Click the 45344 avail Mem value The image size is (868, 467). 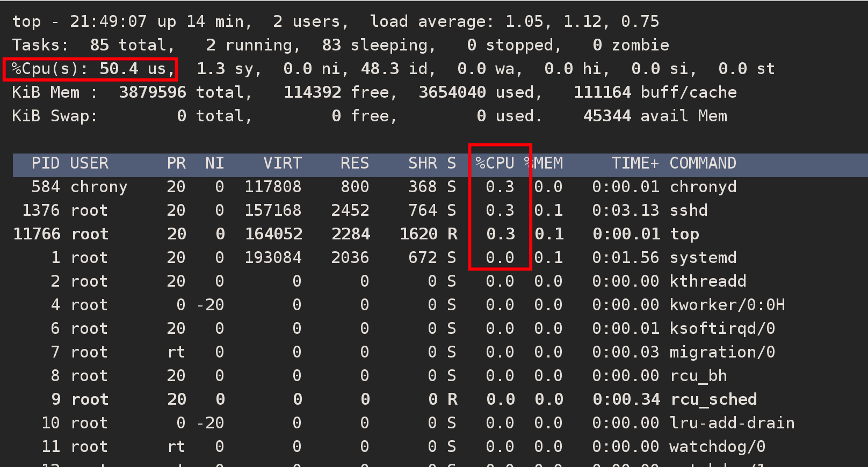click(x=607, y=116)
